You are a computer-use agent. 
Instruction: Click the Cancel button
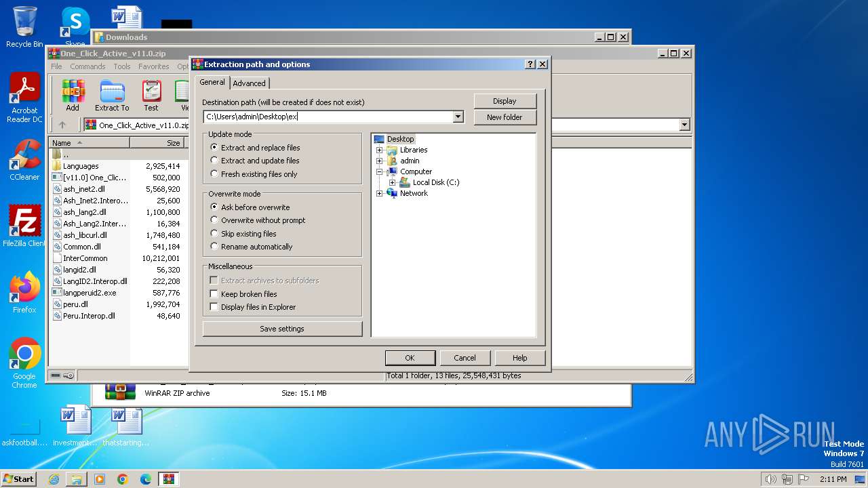(x=465, y=358)
